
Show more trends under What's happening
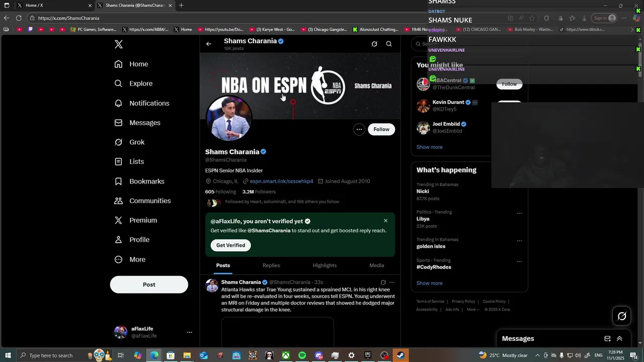pos(430,283)
